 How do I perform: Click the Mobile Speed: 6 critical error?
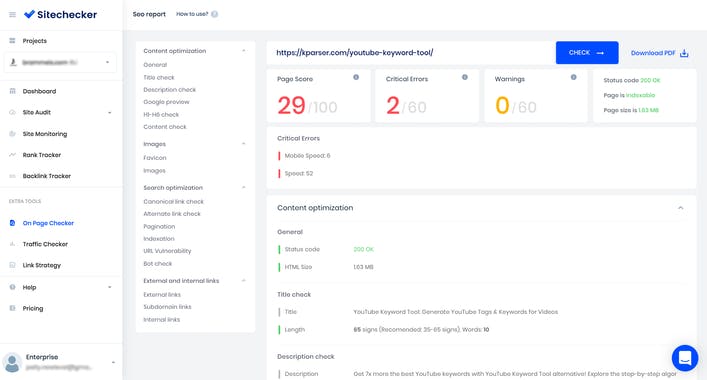(x=307, y=156)
